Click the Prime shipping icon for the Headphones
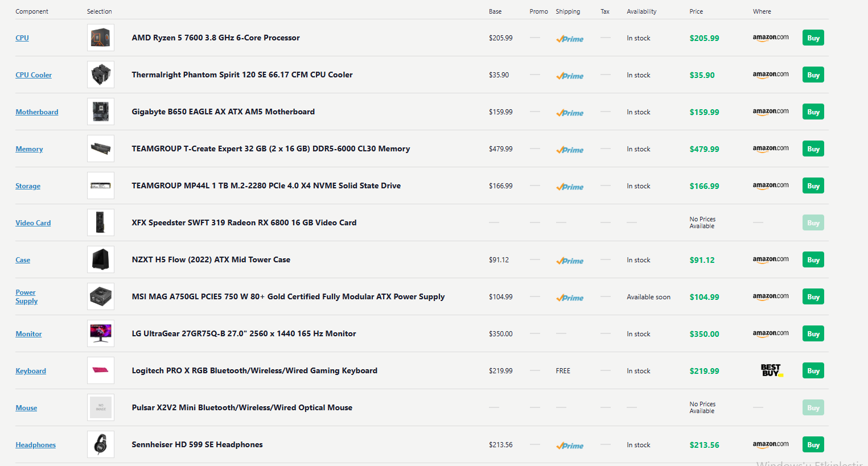The image size is (868, 466). (x=570, y=446)
